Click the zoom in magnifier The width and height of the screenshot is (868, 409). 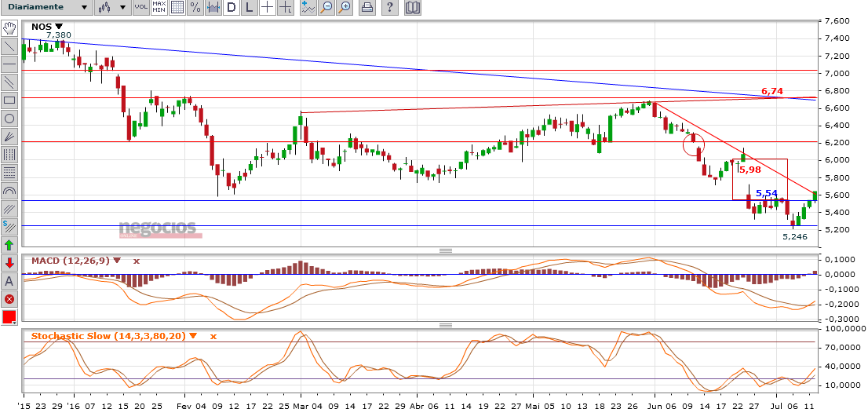(344, 8)
